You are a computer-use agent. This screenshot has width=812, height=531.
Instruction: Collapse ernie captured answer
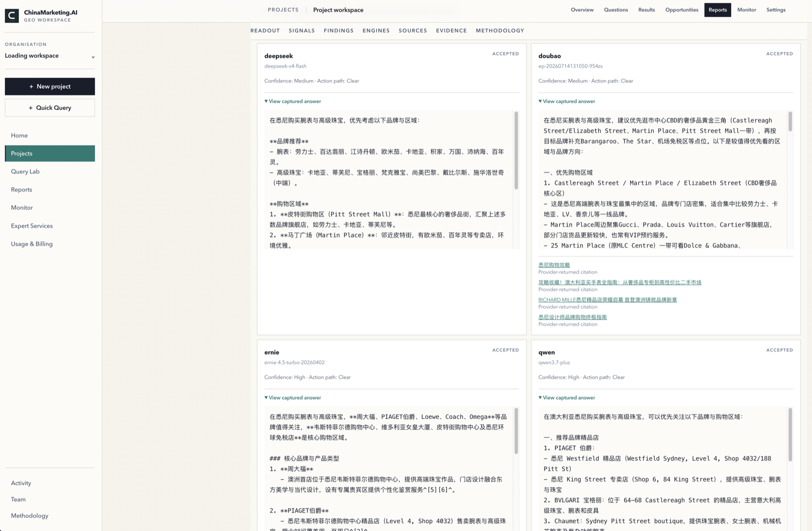pos(293,398)
